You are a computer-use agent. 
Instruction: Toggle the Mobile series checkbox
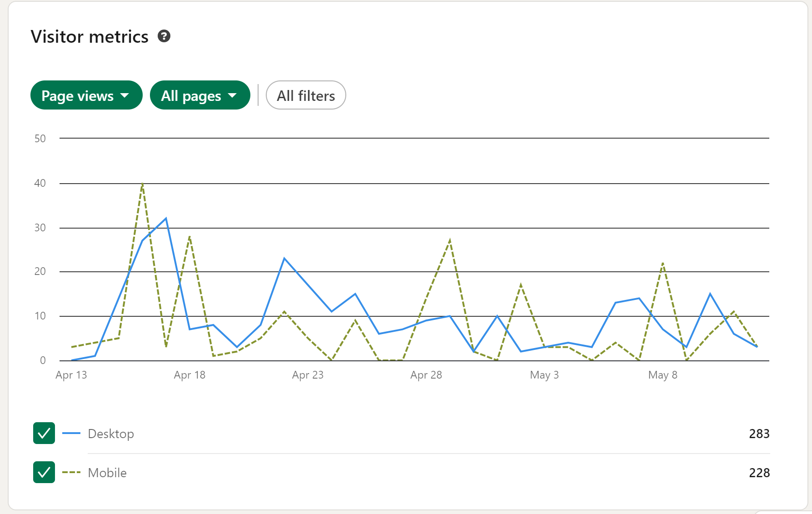[x=44, y=472]
